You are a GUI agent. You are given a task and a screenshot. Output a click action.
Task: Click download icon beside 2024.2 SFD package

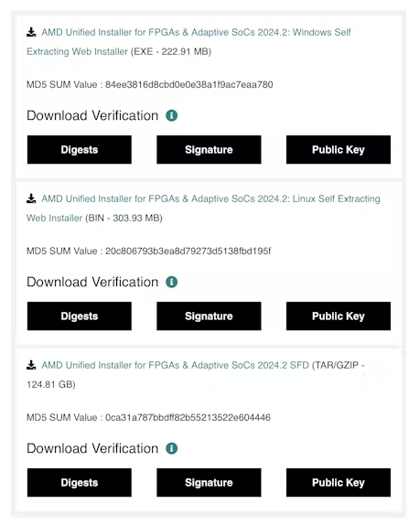(x=31, y=365)
